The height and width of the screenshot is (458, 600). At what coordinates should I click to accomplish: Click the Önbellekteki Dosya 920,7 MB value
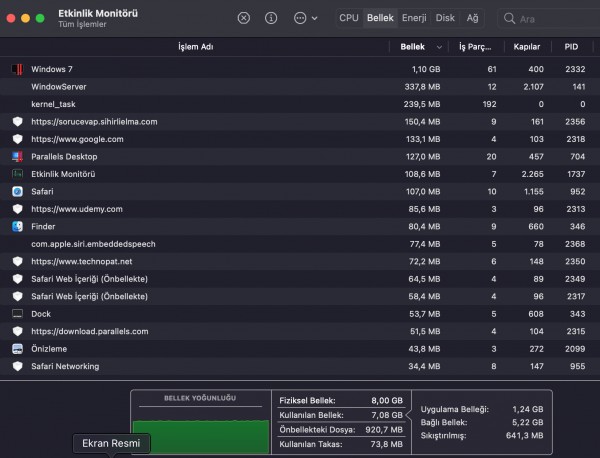(384, 430)
